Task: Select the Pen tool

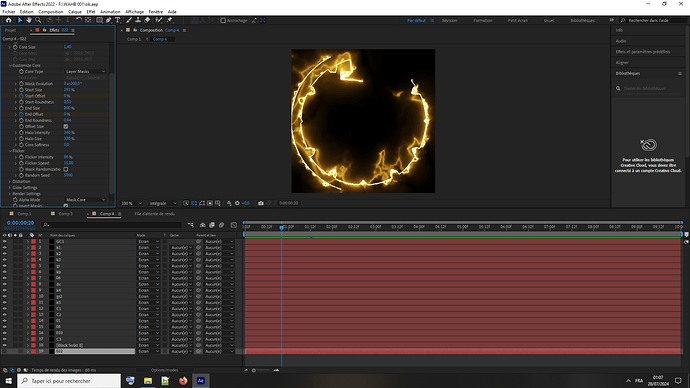Action: coord(108,20)
